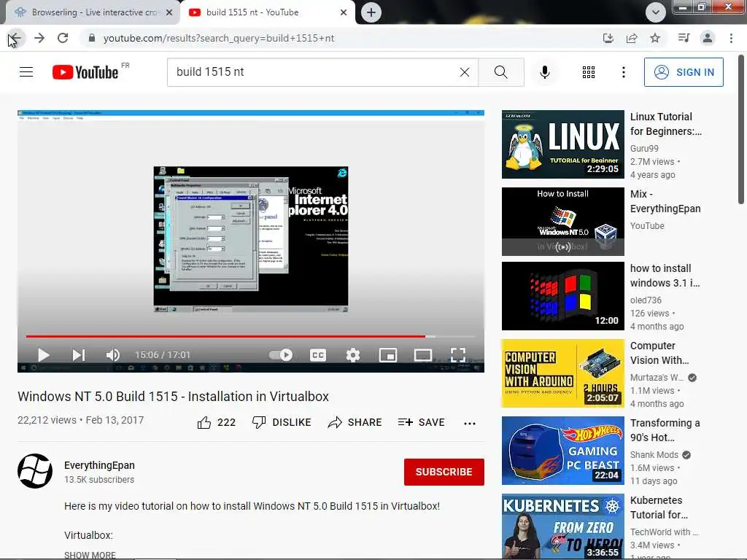
Task: Open the tab search dropdown arrow
Action: [x=656, y=12]
